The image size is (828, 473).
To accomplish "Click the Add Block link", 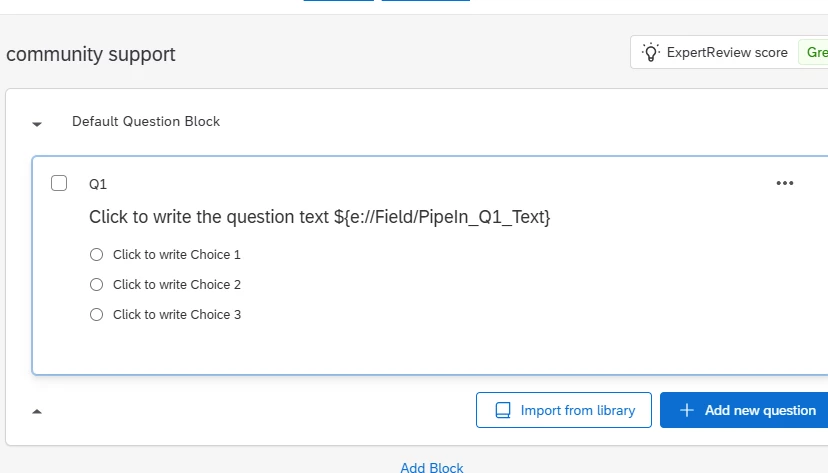I will pos(431,467).
